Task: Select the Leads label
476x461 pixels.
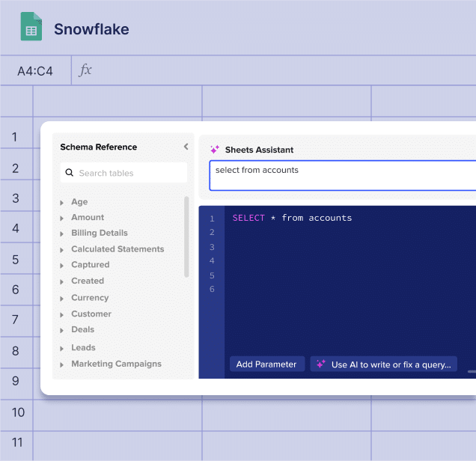Action: (83, 347)
